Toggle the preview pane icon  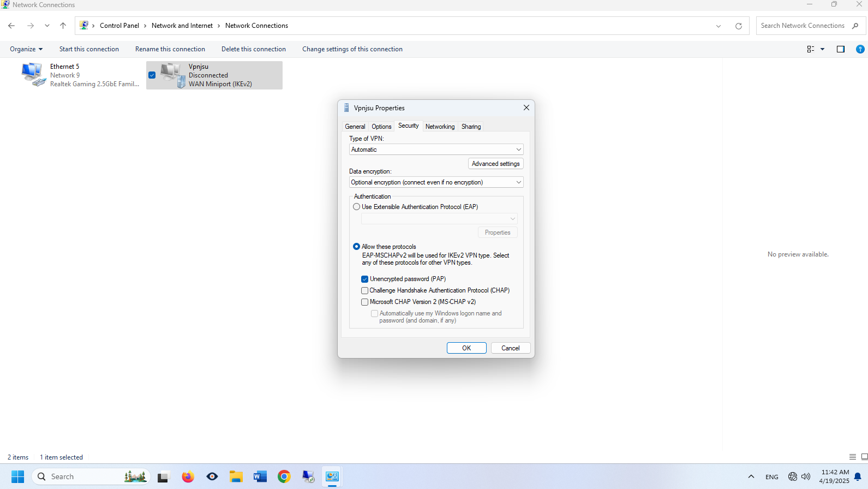(x=840, y=49)
